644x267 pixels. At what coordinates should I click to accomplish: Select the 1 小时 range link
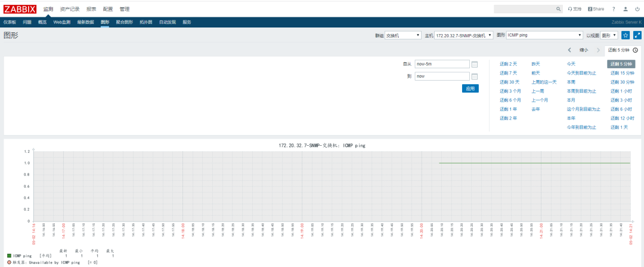[621, 91]
